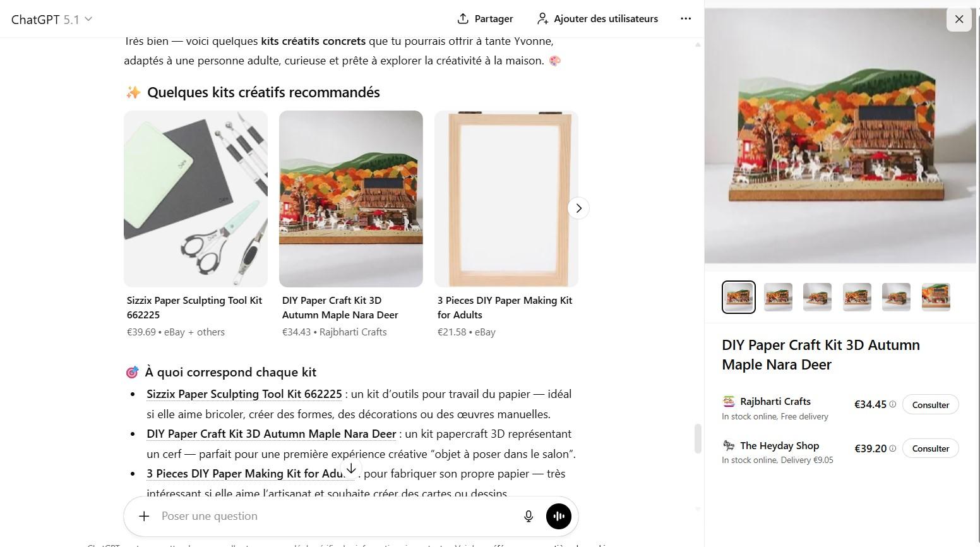Viewport: 980px width, 547px height.
Task: Start voice mode with waveform button
Action: [x=559, y=516]
